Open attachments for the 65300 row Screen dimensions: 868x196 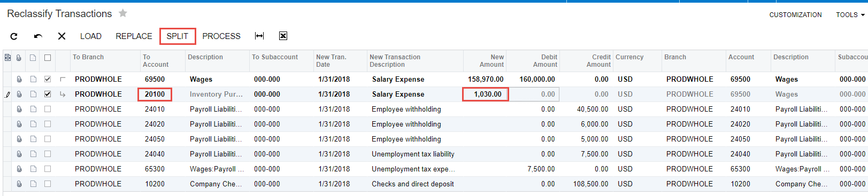coord(19,169)
